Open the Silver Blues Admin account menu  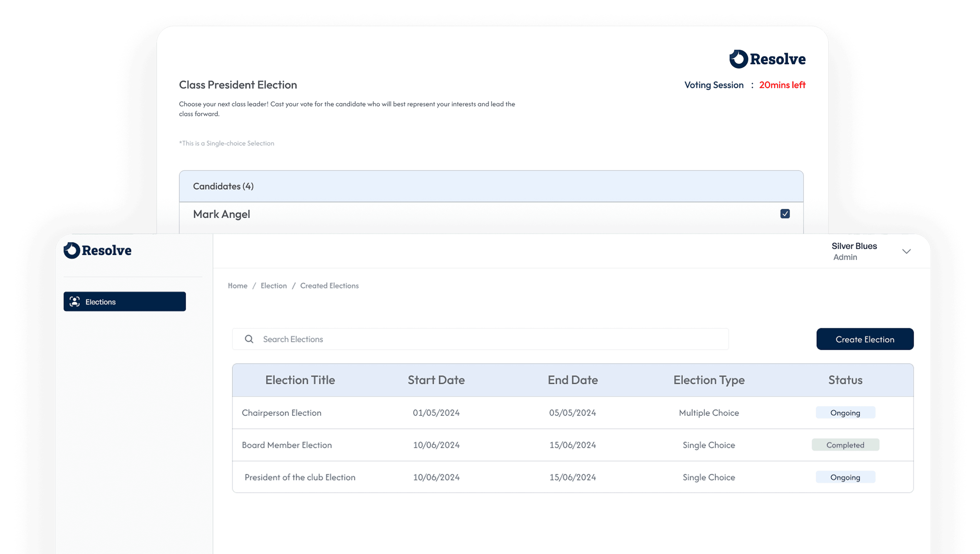854,251
